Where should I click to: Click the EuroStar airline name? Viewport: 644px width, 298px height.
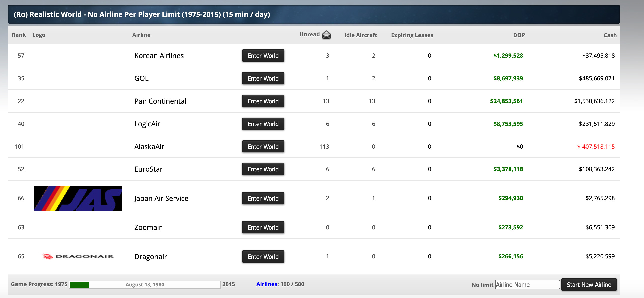[x=148, y=169]
